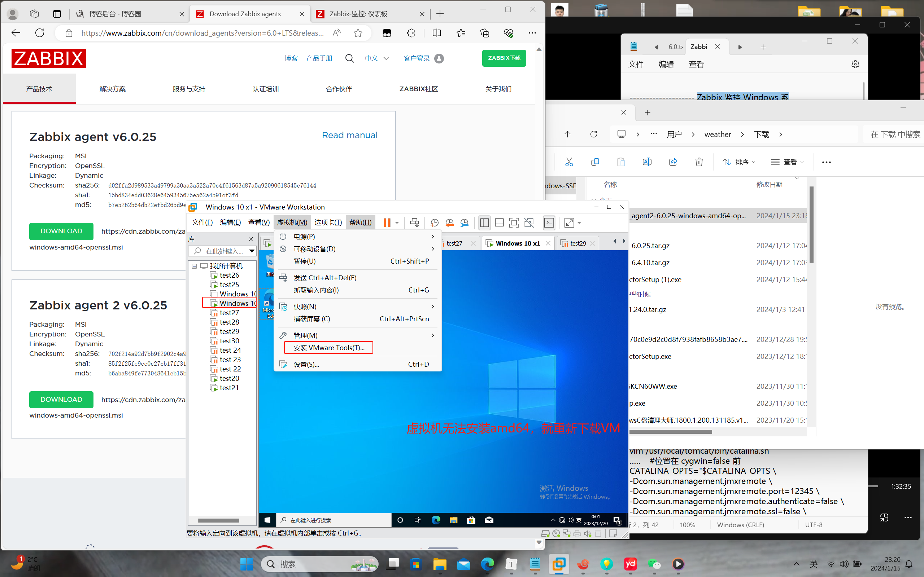Click the VMware Workstation icon on Windows taskbar
Image resolution: width=924 pixels, height=577 pixels.
pyautogui.click(x=559, y=564)
